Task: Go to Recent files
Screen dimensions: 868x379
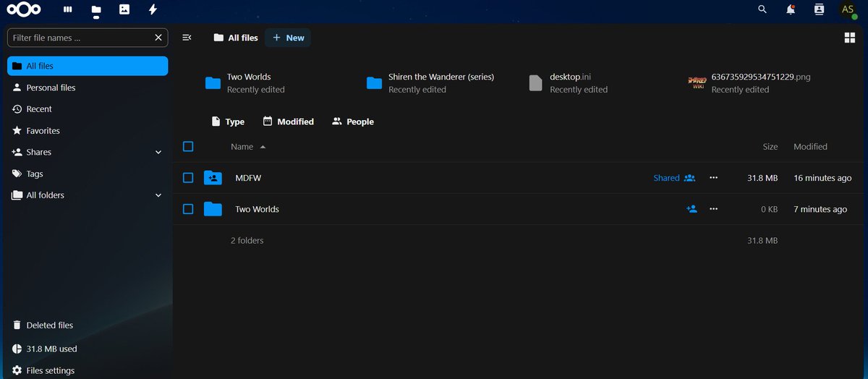Action: coord(88,109)
